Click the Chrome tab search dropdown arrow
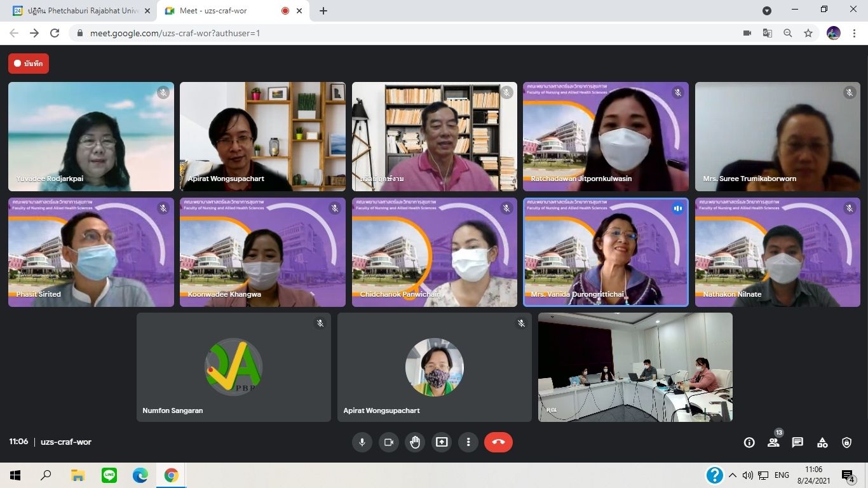Image resolution: width=868 pixels, height=488 pixels. (x=767, y=11)
